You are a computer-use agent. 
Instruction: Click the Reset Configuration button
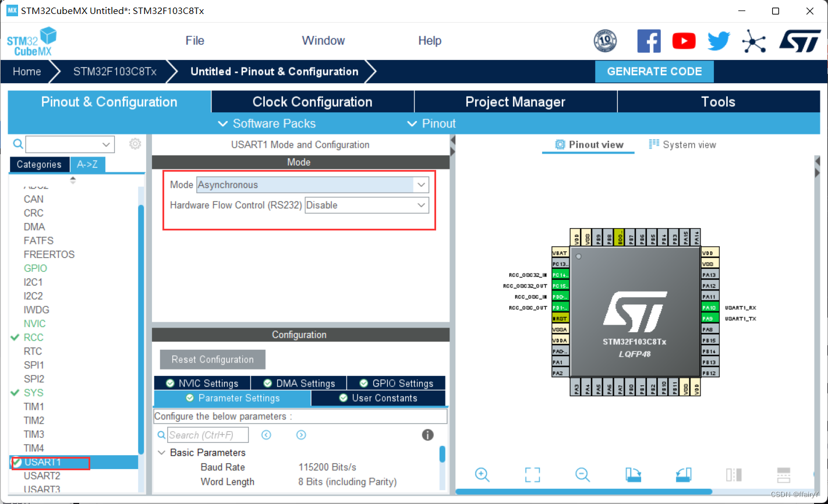pos(213,360)
